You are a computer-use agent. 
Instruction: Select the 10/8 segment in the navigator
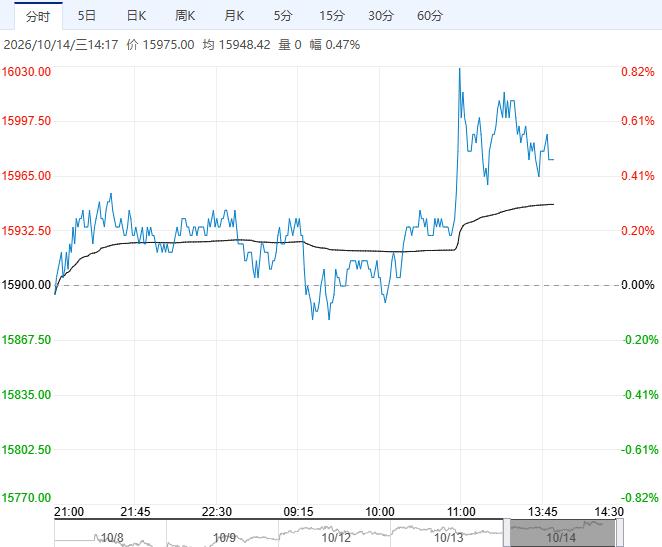(111, 533)
